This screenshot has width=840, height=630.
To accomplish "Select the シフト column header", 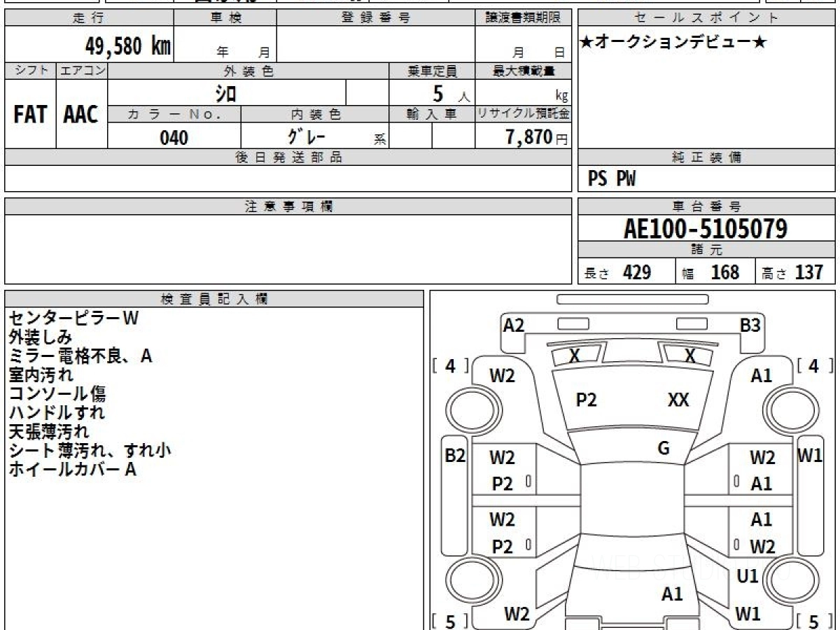I will pos(30,71).
